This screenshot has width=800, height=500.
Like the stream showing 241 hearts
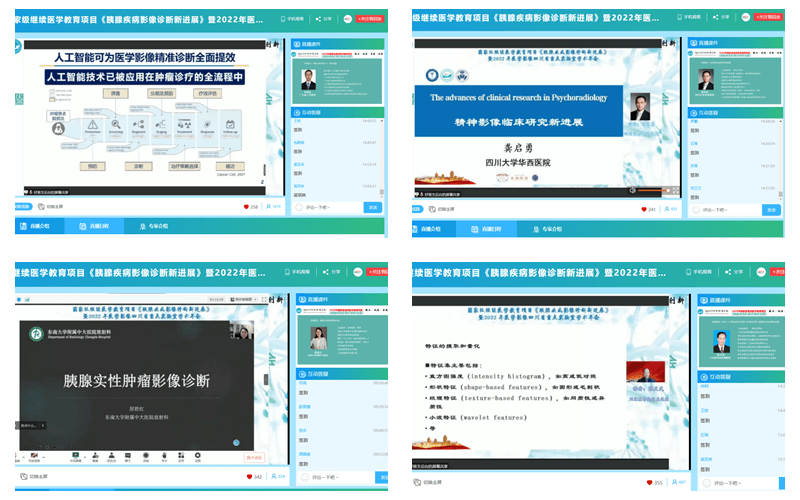pyautogui.click(x=644, y=209)
